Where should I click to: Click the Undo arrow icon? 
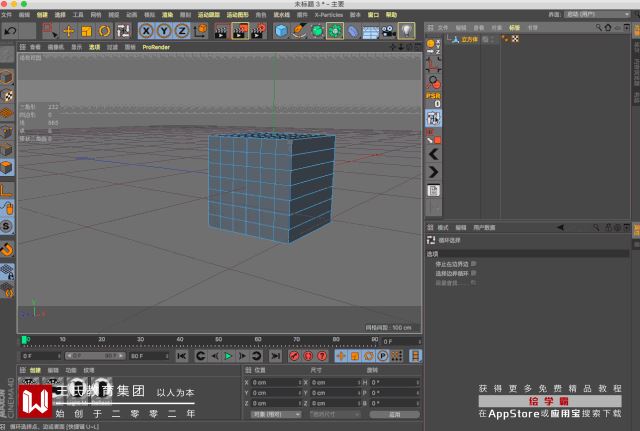click(10, 31)
